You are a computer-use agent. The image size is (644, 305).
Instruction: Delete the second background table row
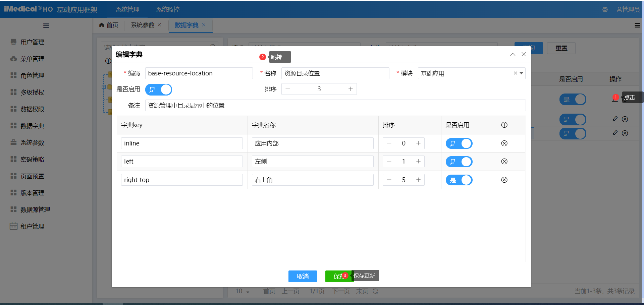click(625, 119)
